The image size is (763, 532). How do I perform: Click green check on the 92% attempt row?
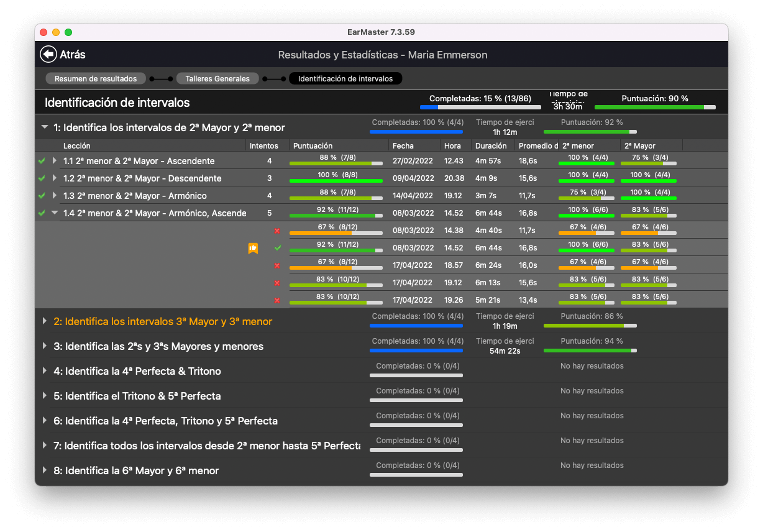pos(277,248)
